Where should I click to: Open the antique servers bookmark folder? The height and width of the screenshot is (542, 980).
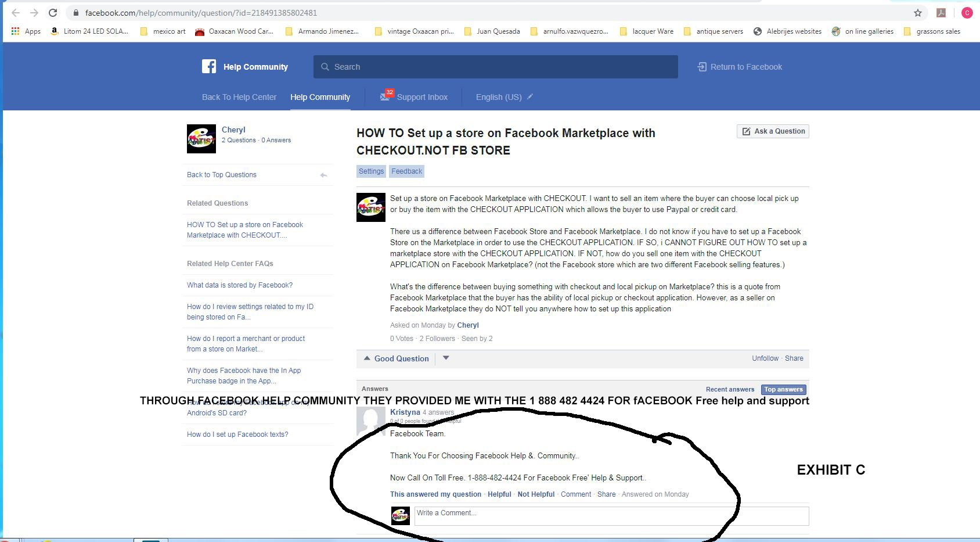click(714, 31)
